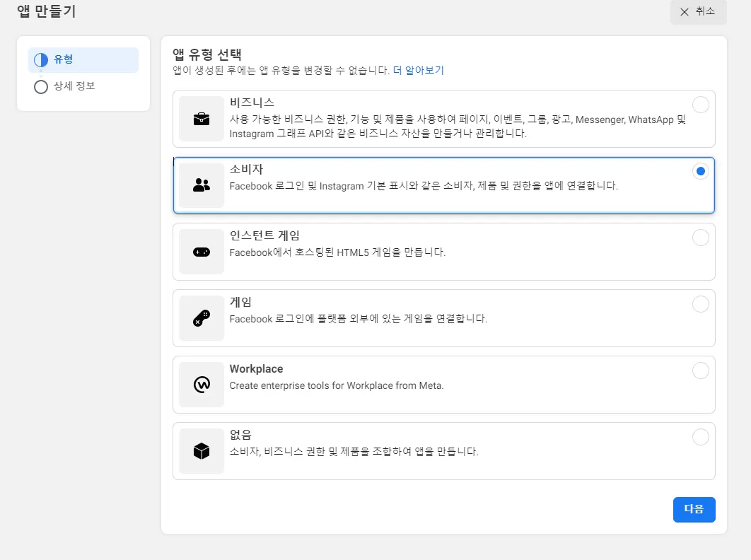Viewport: 751px width, 560px height.
Task: Open the 더 알아보기 link
Action: [x=419, y=70]
